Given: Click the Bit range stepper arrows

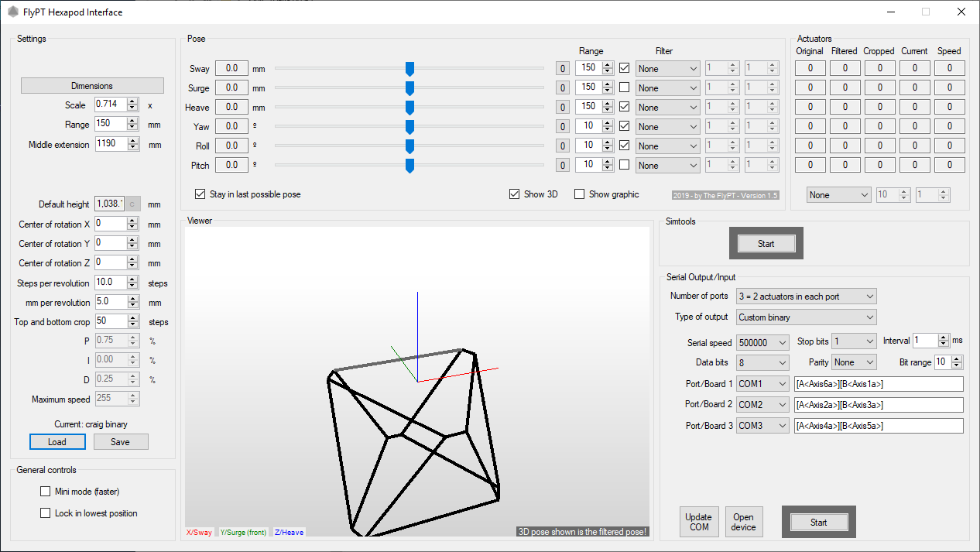Looking at the screenshot, I should coord(957,362).
